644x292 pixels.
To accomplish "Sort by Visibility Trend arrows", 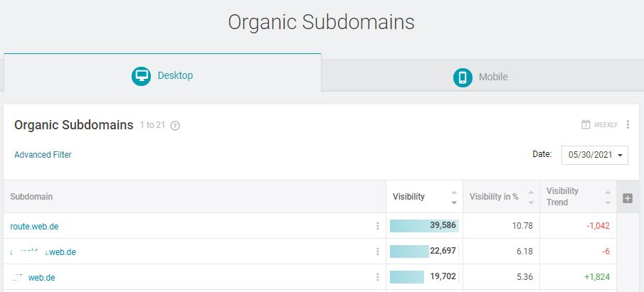I will 608,198.
